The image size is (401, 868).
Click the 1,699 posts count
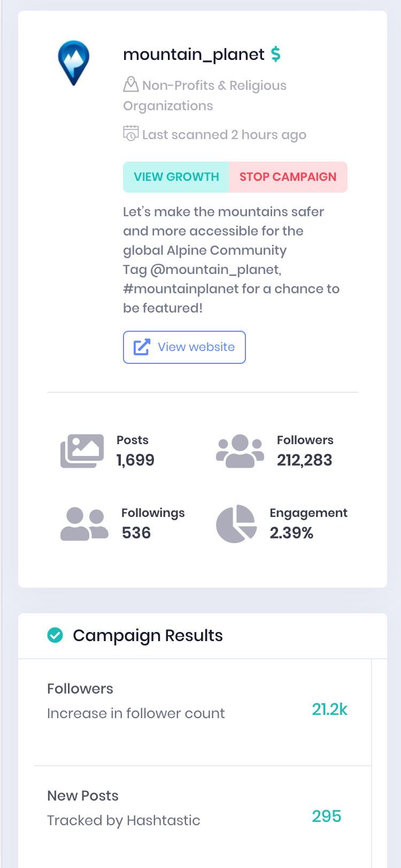135,460
